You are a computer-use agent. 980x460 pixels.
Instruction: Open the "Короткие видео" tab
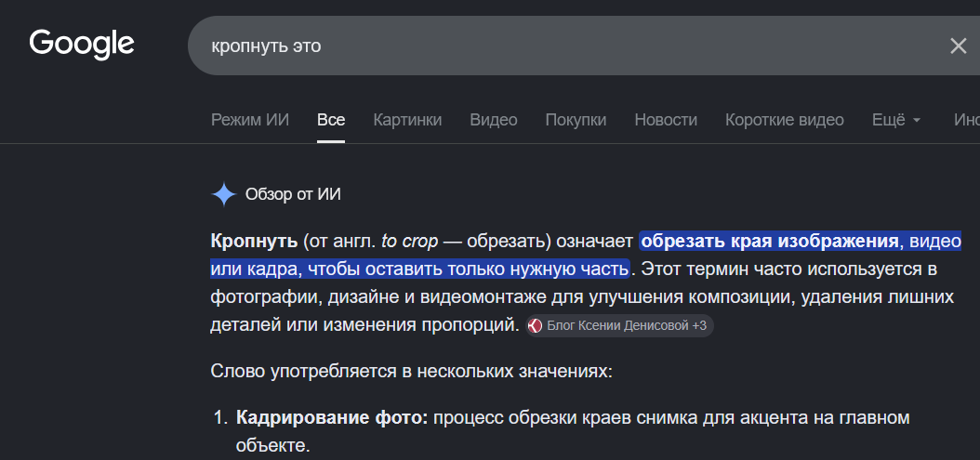tap(785, 120)
